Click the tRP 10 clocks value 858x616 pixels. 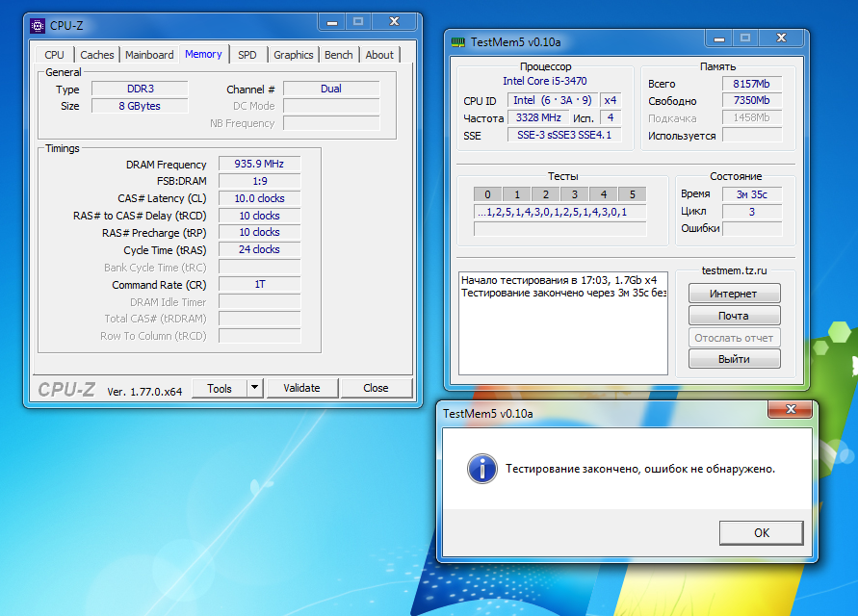tap(259, 232)
